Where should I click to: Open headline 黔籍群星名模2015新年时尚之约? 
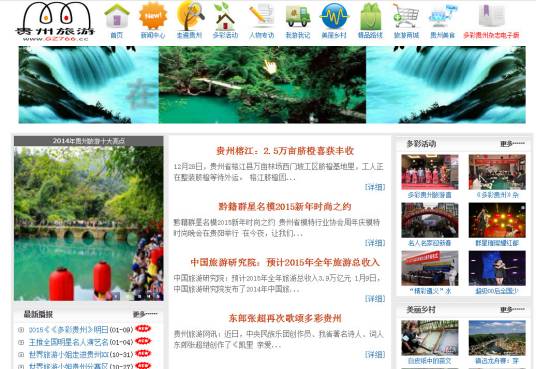[285, 207]
